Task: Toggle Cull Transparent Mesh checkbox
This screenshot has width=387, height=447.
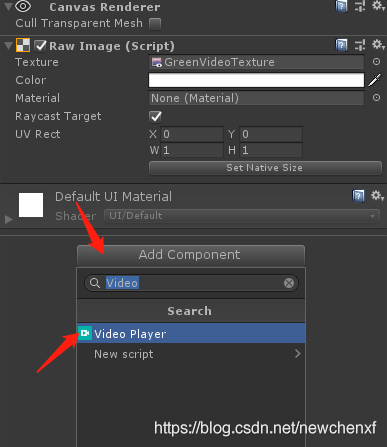Action: [155, 24]
